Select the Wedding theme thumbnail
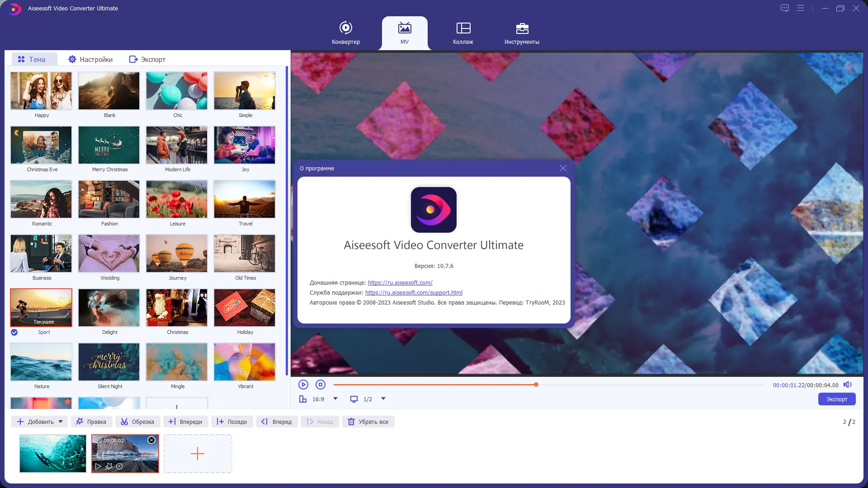 pyautogui.click(x=109, y=253)
